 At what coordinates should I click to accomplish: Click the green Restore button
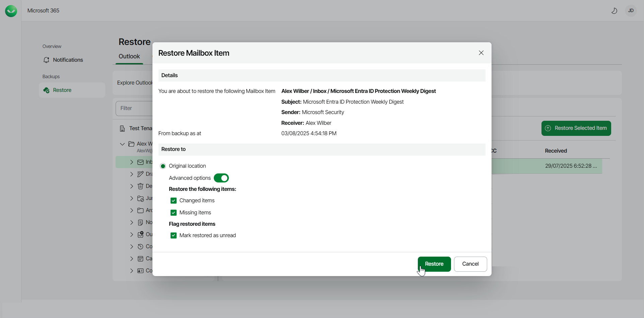tap(434, 264)
